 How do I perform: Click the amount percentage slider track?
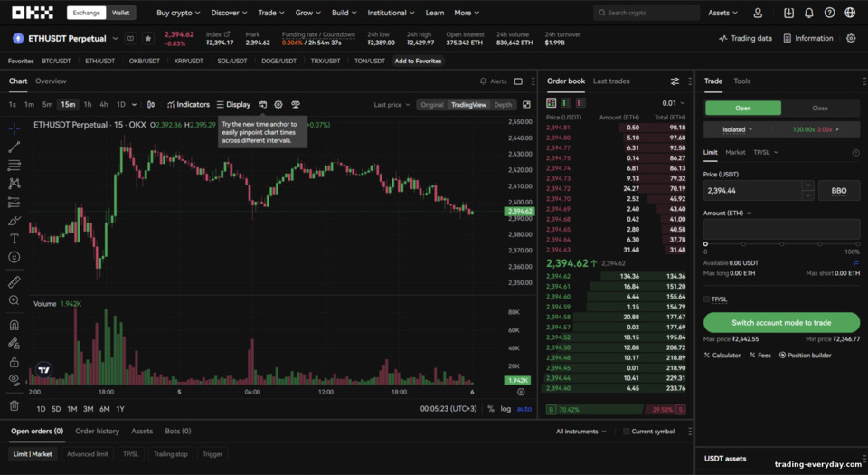781,243
